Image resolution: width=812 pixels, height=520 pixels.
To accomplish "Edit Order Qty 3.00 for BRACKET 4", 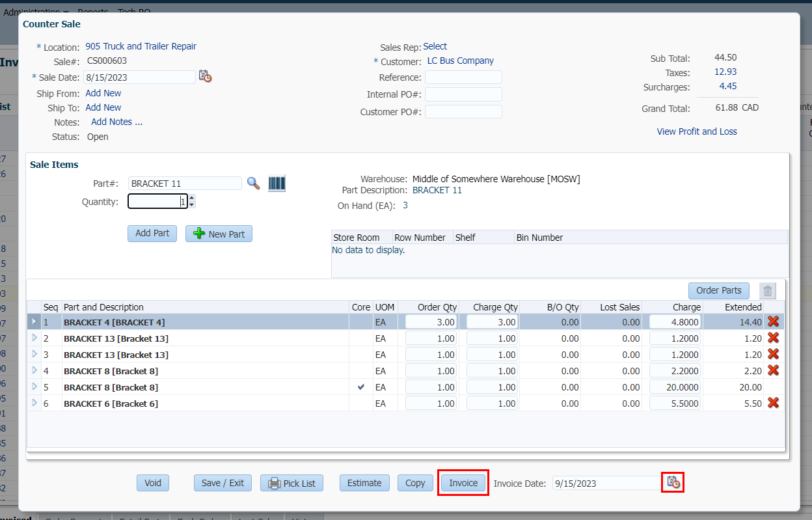I will click(x=431, y=322).
